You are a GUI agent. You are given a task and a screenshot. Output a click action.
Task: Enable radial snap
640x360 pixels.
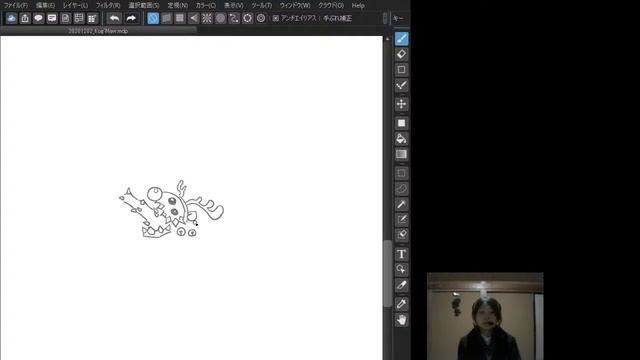click(x=207, y=18)
